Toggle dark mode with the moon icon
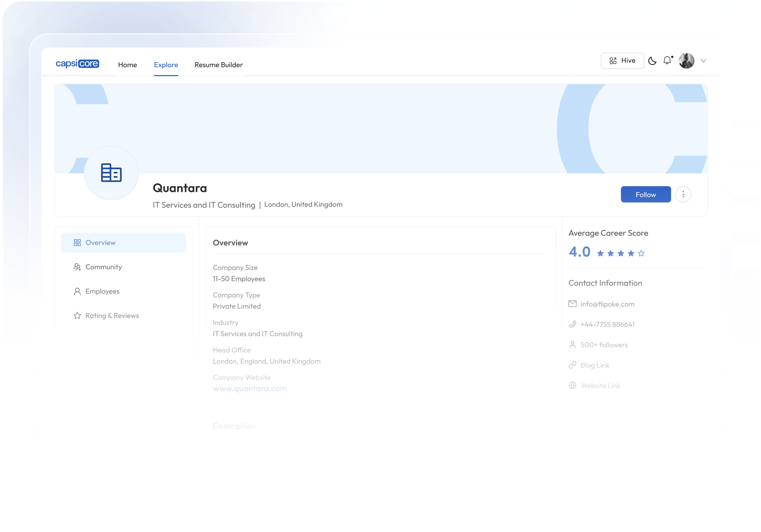761x532 pixels. pos(652,61)
